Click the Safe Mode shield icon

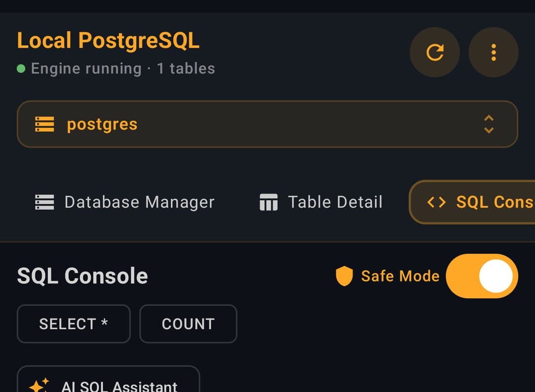(344, 276)
